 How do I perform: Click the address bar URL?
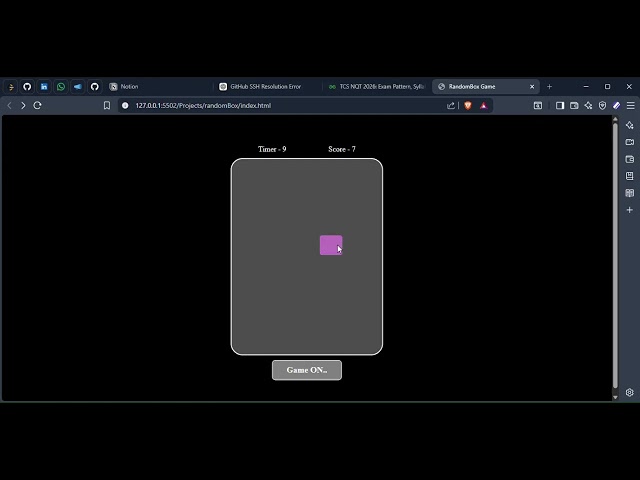pos(203,105)
